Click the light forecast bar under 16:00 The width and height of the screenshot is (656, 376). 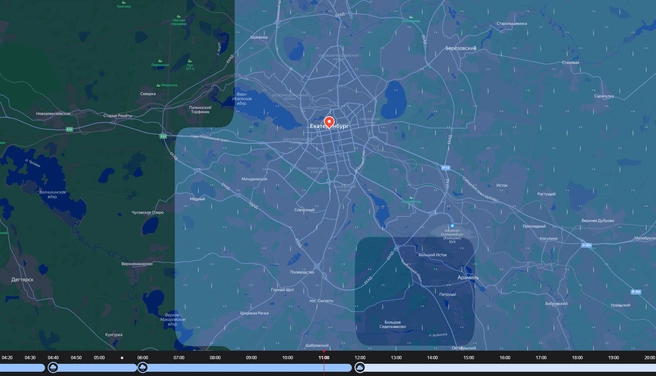point(505,368)
